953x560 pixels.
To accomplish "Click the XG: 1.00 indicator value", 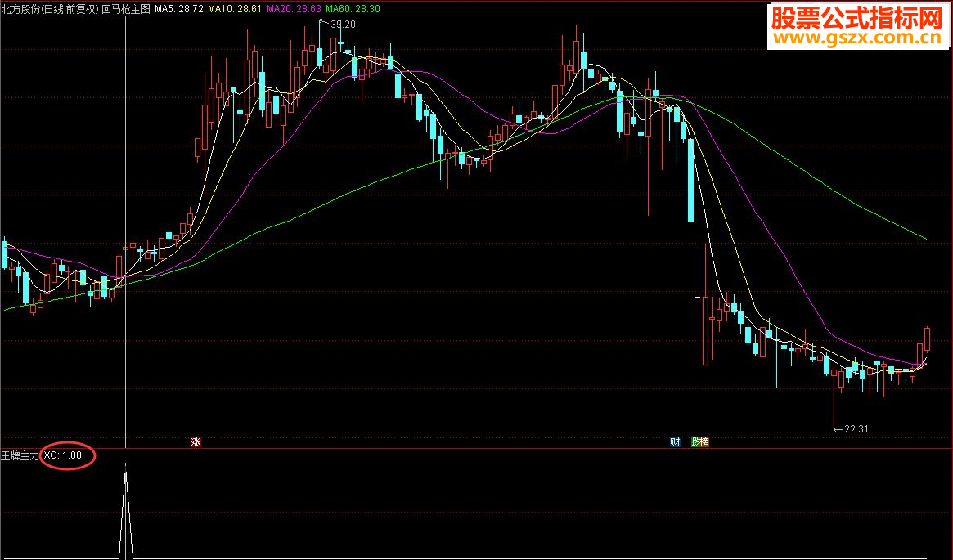I will click(x=63, y=455).
